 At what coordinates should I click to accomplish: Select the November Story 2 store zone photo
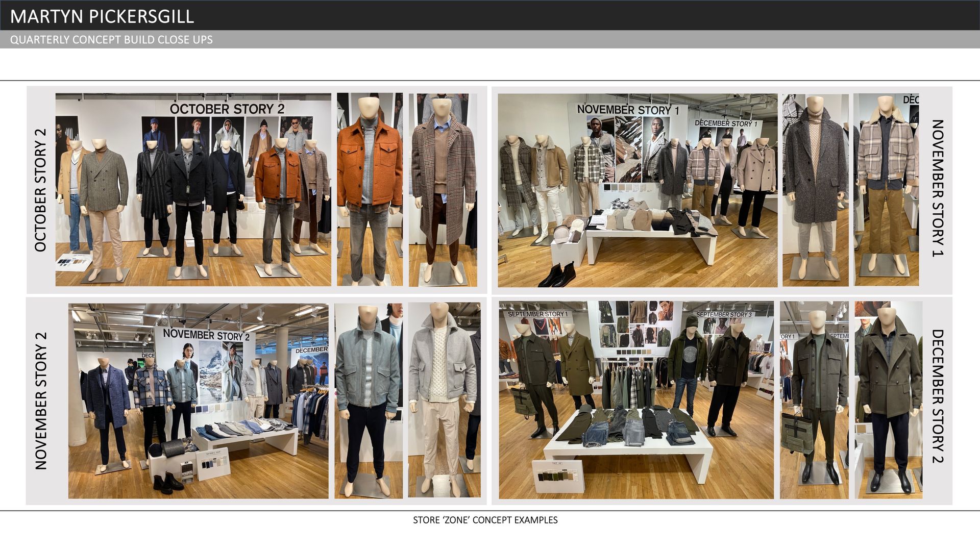point(199,401)
